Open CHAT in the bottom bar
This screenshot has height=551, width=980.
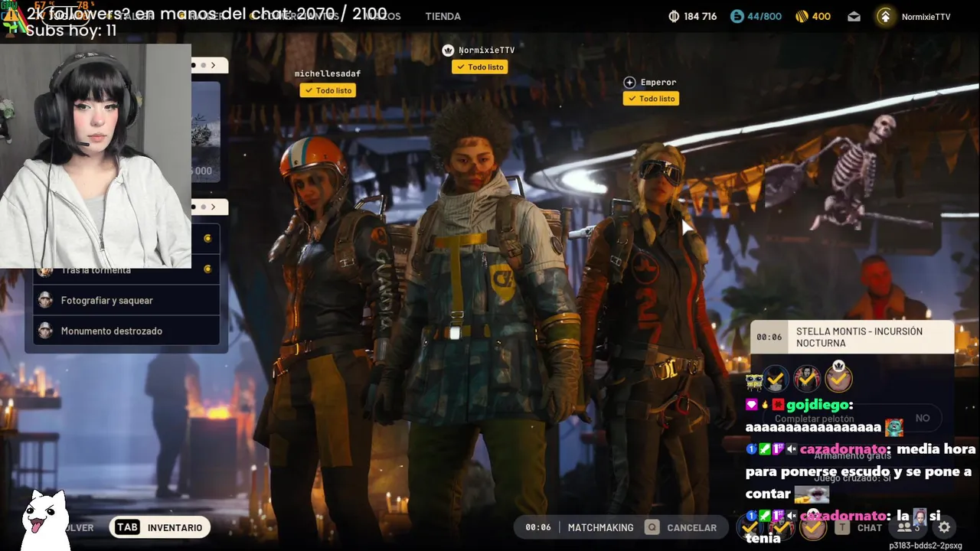tap(869, 527)
